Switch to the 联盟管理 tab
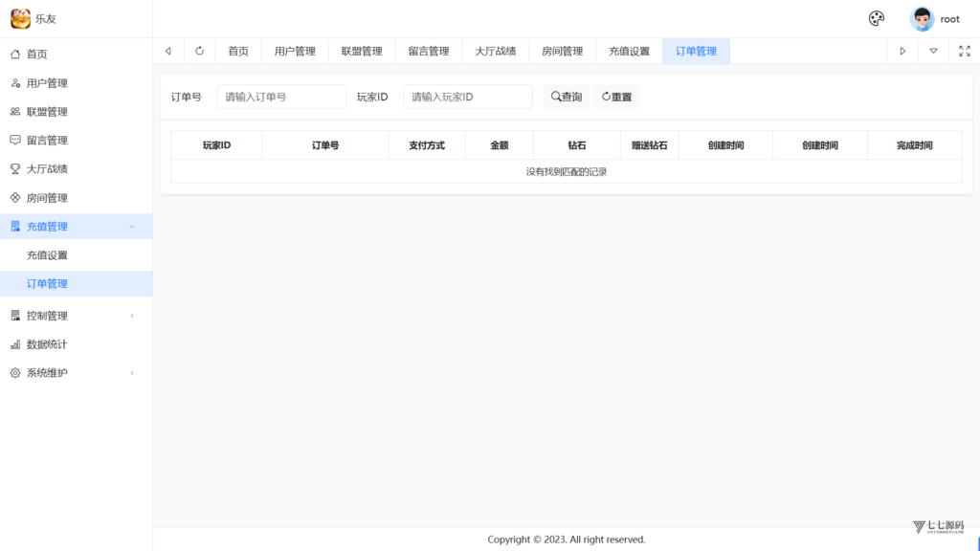The width and height of the screenshot is (980, 551). [362, 52]
